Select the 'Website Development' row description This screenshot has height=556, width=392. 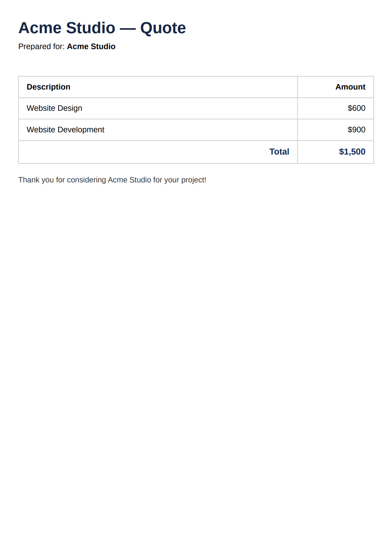coord(65,130)
